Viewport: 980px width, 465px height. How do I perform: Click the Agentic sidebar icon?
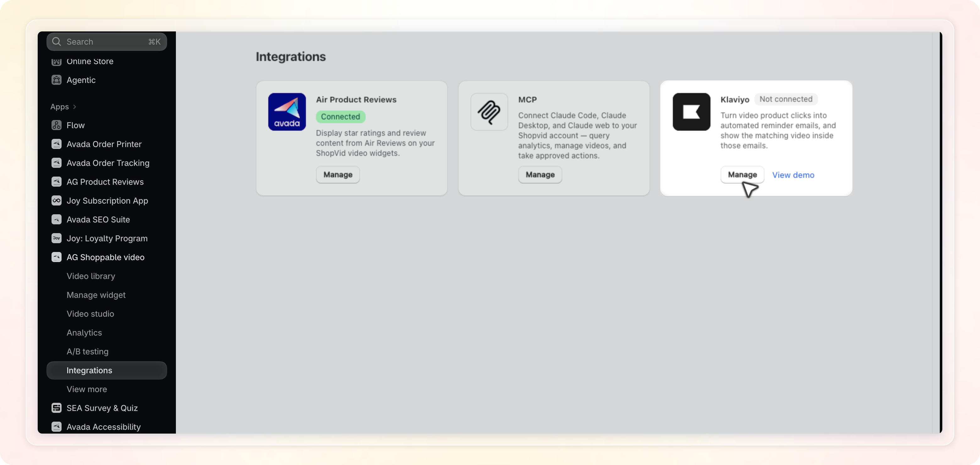[x=56, y=80]
